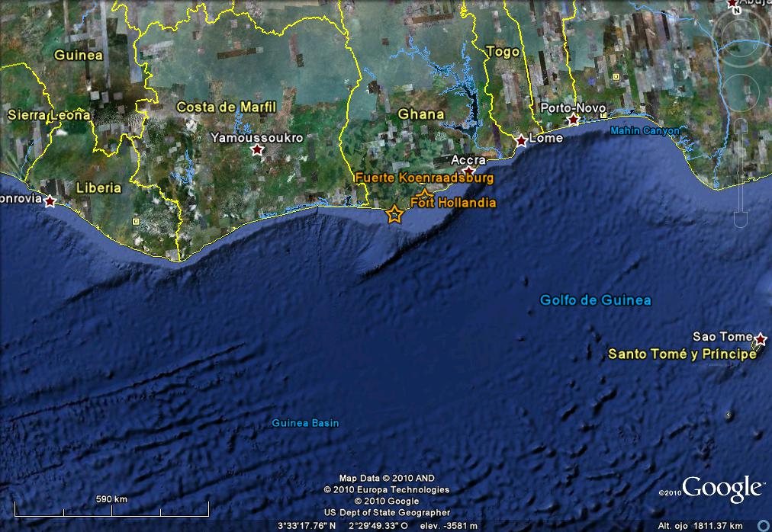The height and width of the screenshot is (532, 772).
Task: Select the Porto-Novo red star marker
Action: [574, 120]
